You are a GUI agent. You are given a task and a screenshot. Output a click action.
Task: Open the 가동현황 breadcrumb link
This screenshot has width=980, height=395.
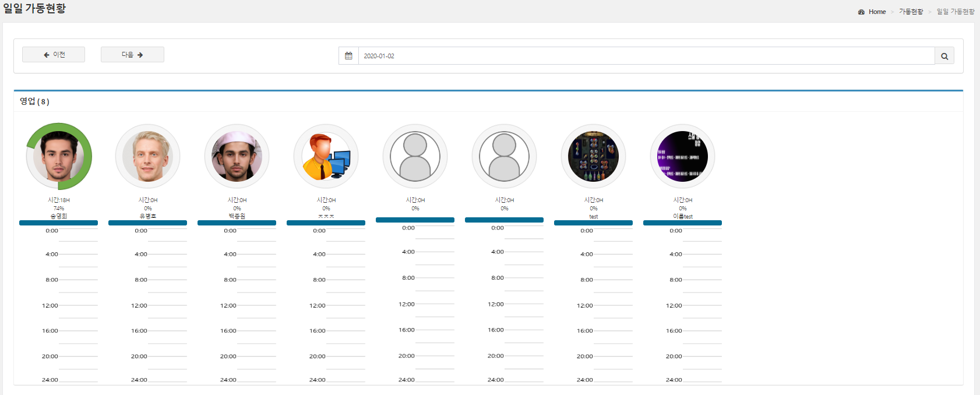click(x=911, y=12)
